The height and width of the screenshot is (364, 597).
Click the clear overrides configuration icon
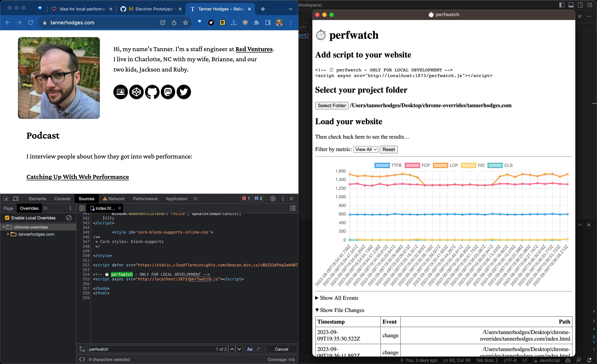click(69, 218)
